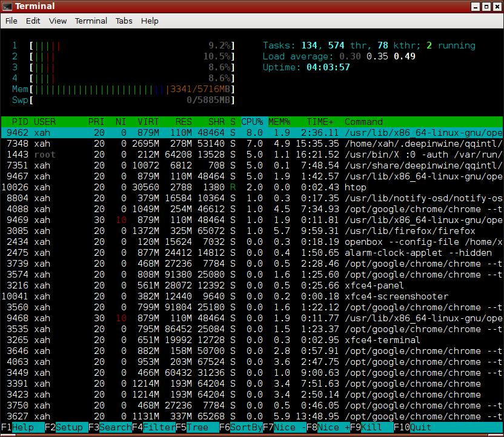Image resolution: width=504 pixels, height=437 pixels.
Task: Sort by the PRI column header
Action: coord(96,122)
